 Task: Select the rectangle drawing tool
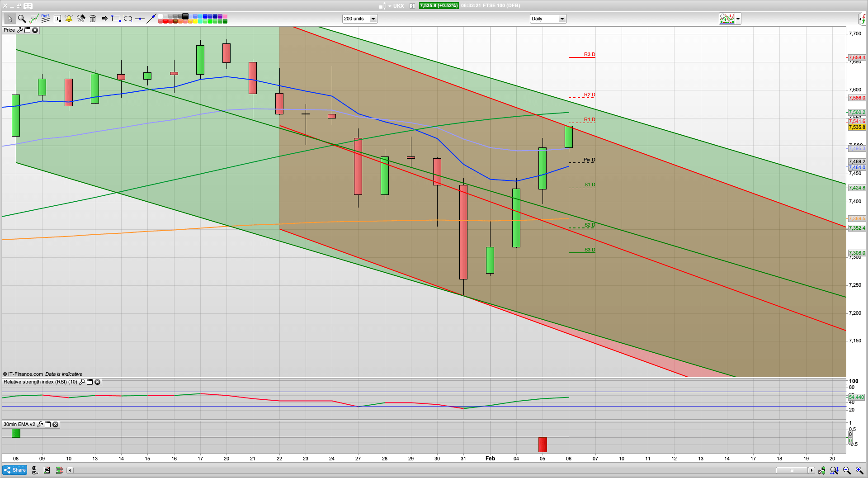coord(116,19)
